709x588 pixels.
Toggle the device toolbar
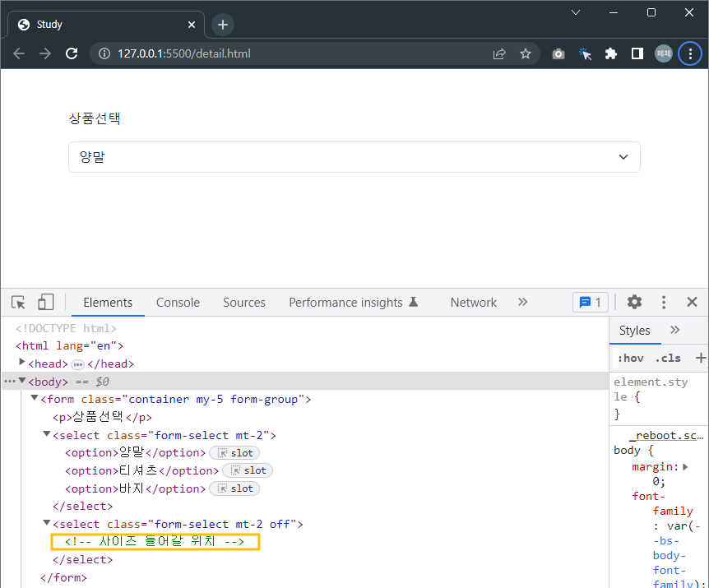(x=46, y=302)
